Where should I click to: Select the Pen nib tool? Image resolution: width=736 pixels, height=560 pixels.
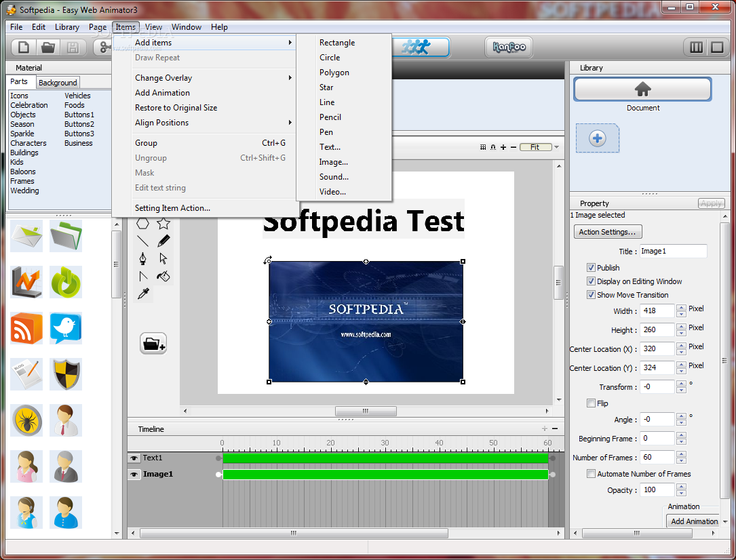(142, 258)
